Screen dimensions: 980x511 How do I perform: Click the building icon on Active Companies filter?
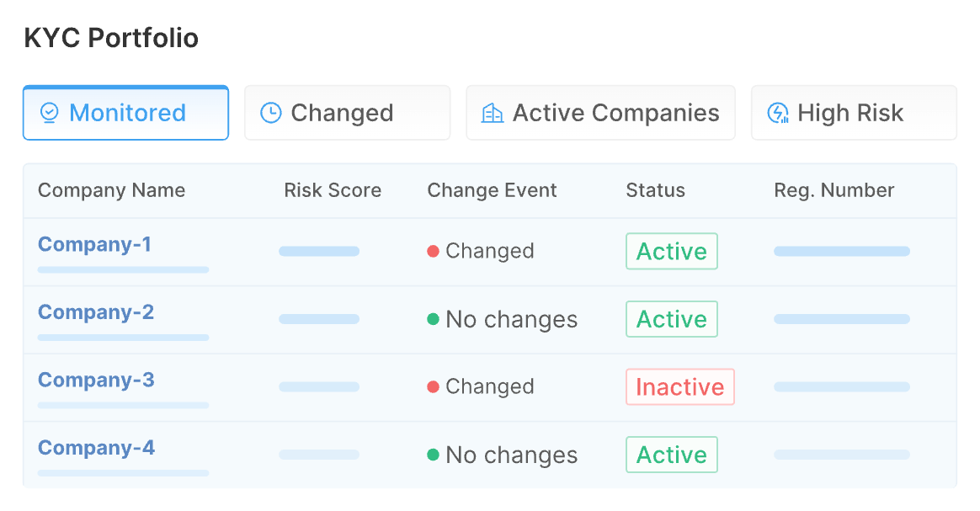pos(493,112)
